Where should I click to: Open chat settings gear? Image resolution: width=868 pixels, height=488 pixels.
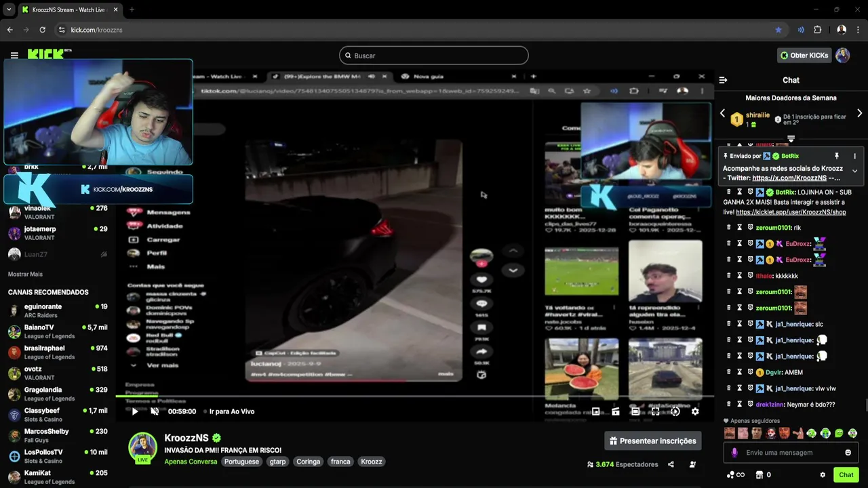tap(823, 475)
